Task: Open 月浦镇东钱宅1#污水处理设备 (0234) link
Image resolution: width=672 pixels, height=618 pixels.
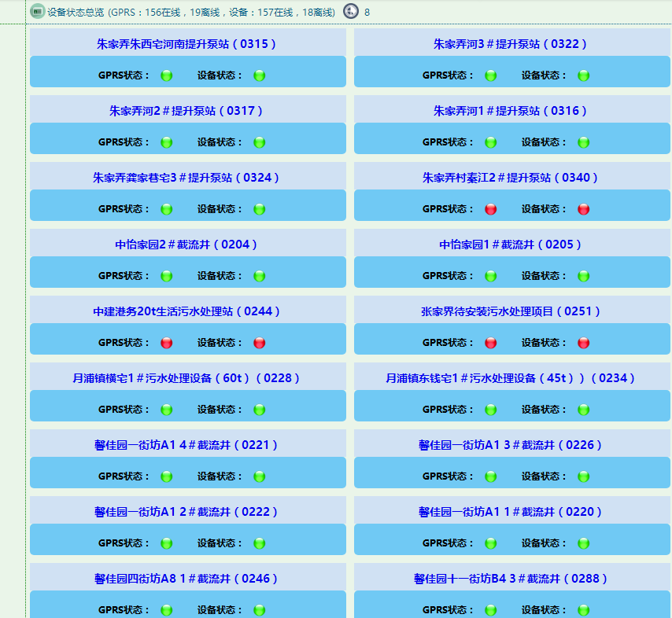Action: (510, 377)
